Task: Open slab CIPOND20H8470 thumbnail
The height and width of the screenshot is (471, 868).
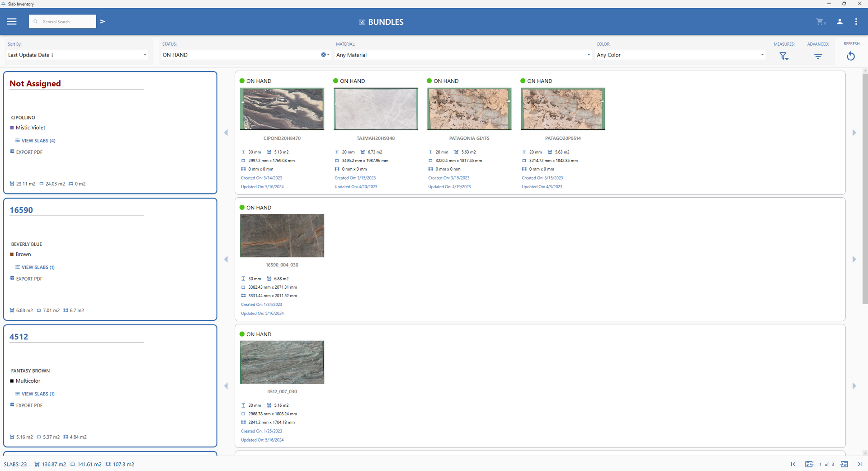Action: click(282, 109)
